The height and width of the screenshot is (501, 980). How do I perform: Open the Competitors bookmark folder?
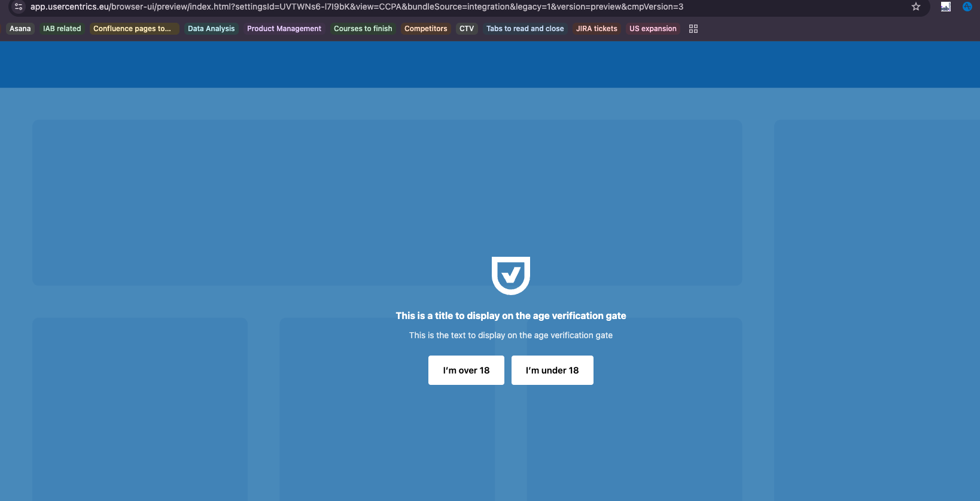click(426, 29)
